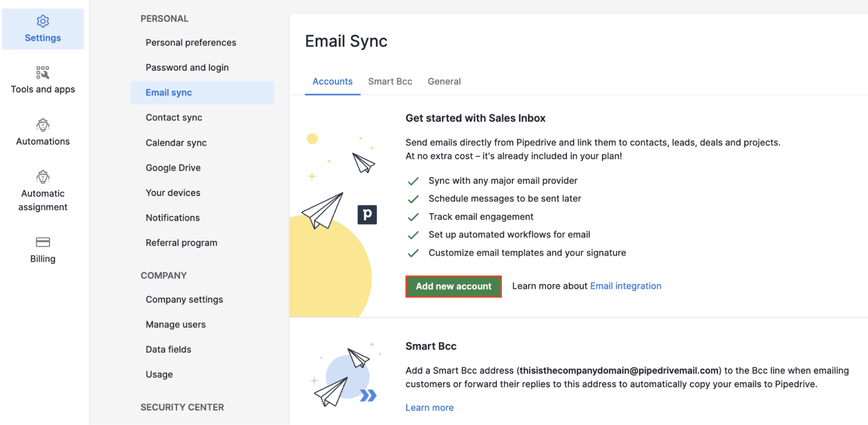
Task: Open Contact sync settings
Action: [x=174, y=117]
